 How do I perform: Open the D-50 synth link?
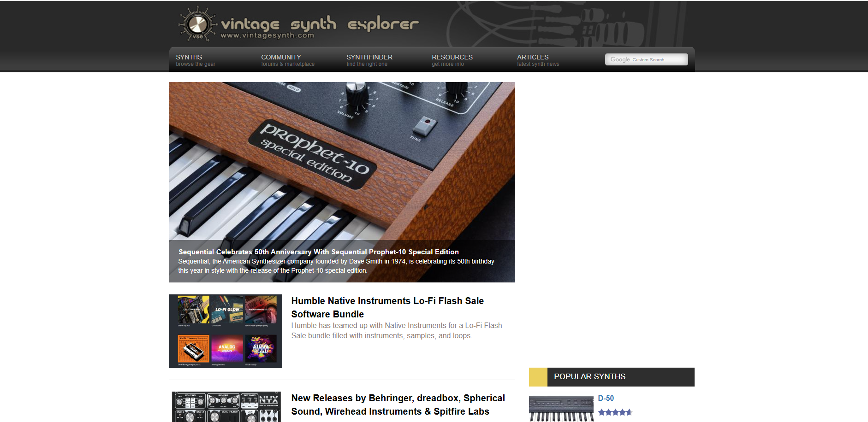point(606,398)
